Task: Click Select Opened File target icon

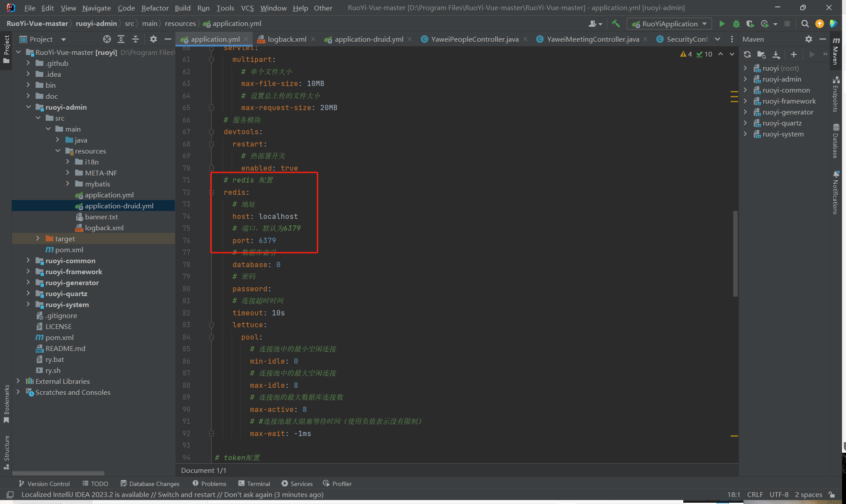Action: [x=107, y=39]
